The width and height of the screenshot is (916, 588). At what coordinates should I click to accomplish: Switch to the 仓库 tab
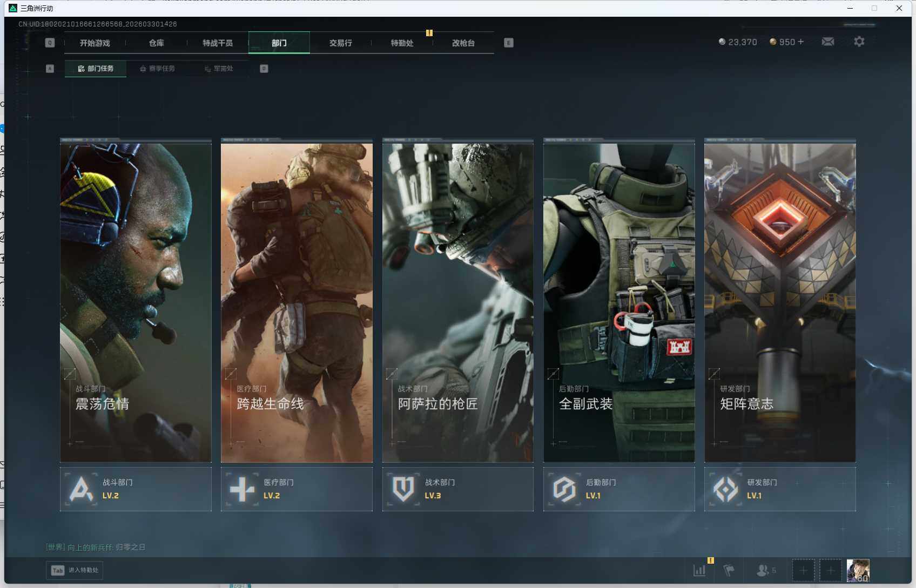coord(156,43)
